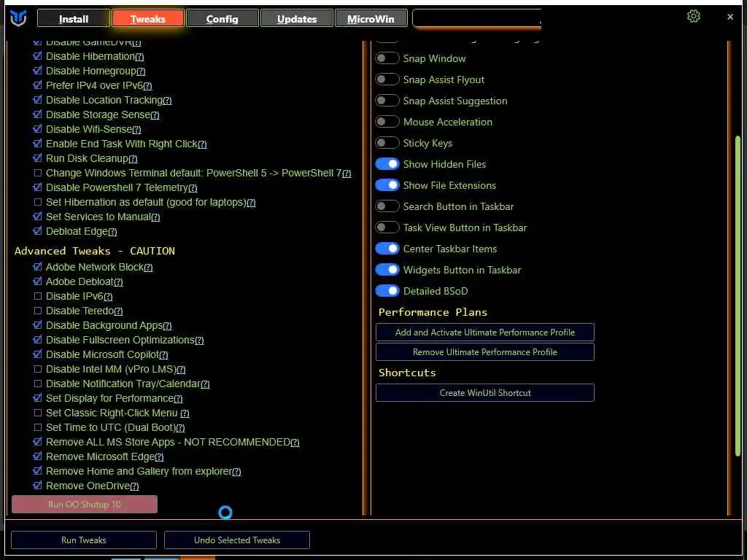The height and width of the screenshot is (560, 747).
Task: Uncheck the Disable Hibernation checkbox
Action: tap(38, 56)
